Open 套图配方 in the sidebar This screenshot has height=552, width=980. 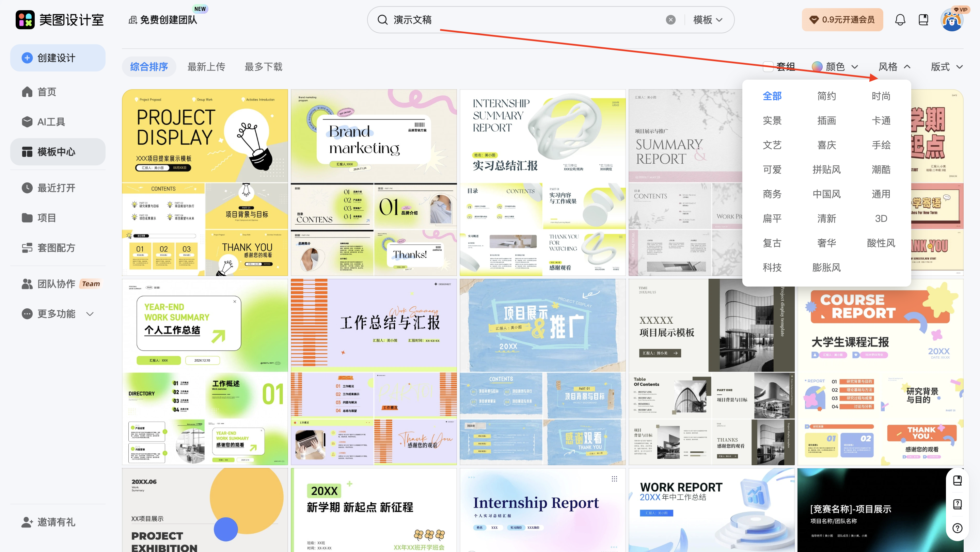56,248
